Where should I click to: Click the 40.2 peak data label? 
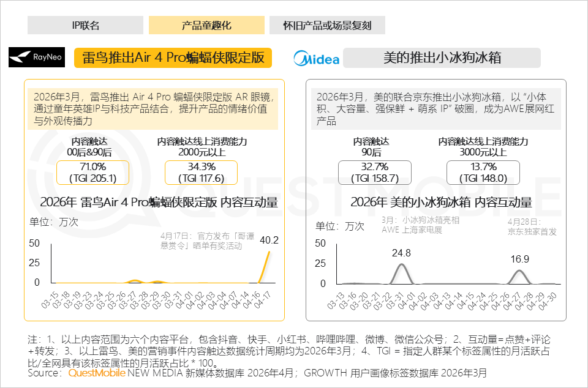point(269,241)
